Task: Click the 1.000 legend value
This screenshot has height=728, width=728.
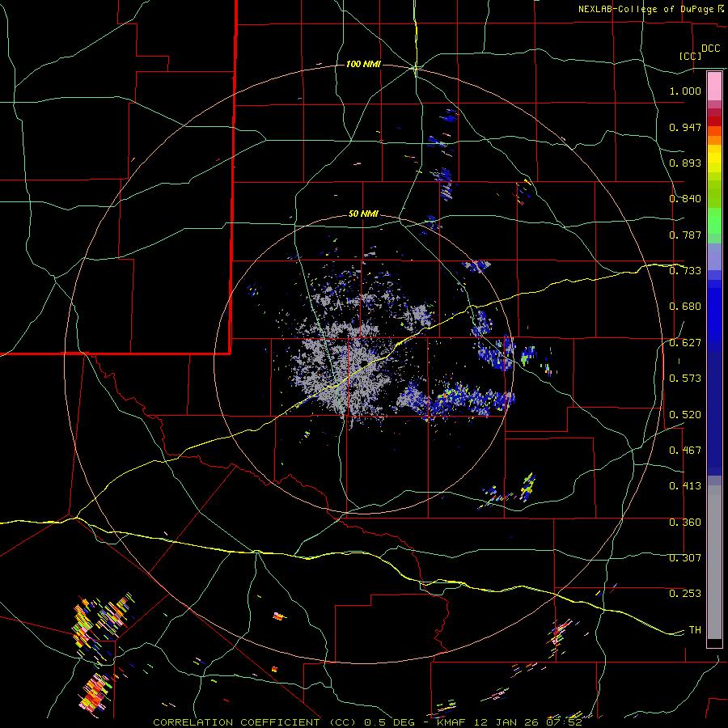Action: (685, 91)
